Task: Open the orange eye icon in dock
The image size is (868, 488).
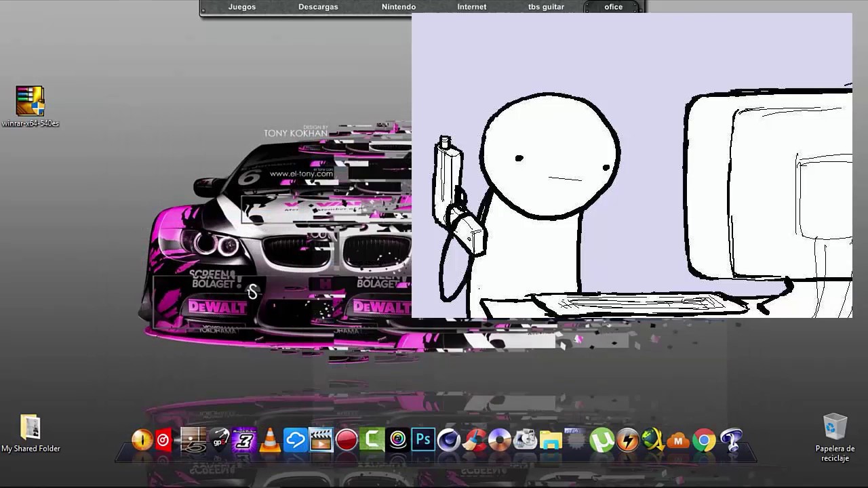Action: (x=142, y=441)
